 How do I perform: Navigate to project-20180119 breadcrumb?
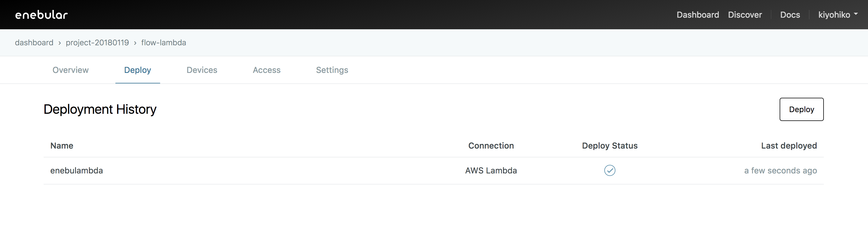[97, 43]
